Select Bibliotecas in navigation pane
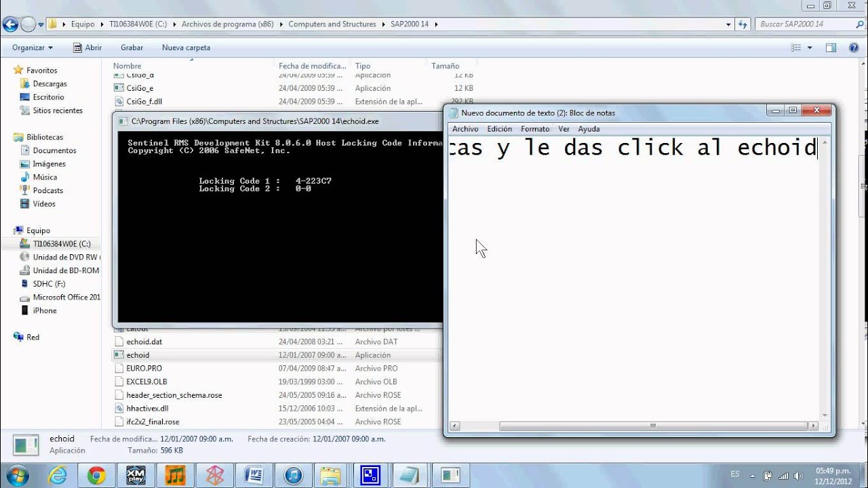This screenshot has width=868, height=488. coord(45,137)
